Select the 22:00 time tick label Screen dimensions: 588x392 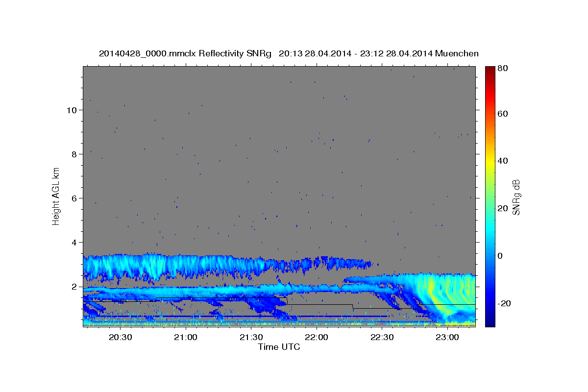click(317, 337)
